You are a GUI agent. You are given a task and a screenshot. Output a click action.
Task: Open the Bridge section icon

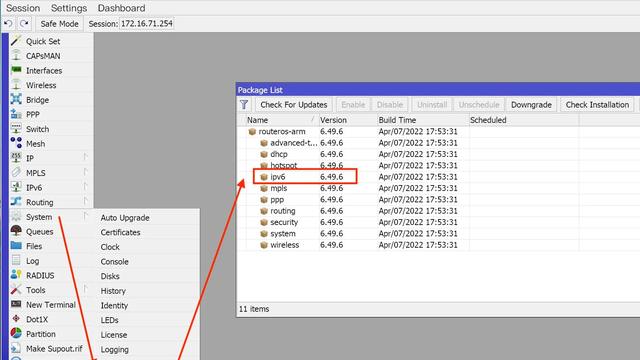pyautogui.click(x=16, y=100)
